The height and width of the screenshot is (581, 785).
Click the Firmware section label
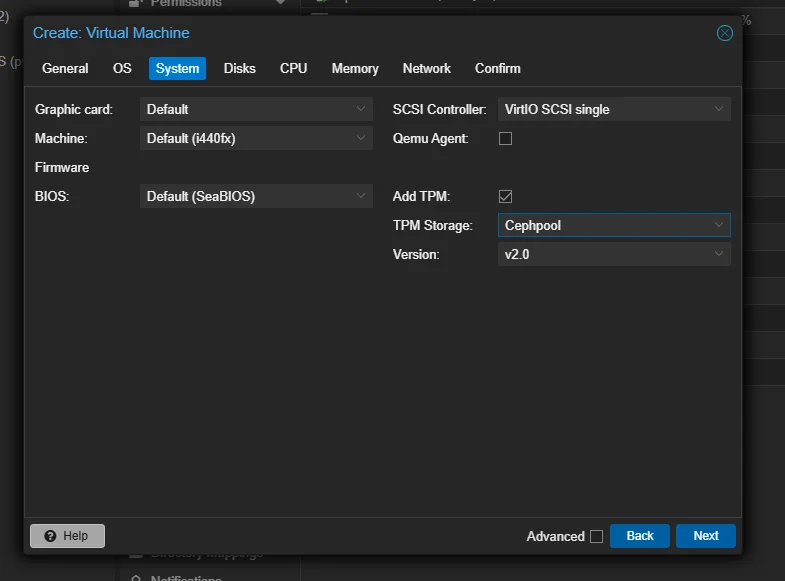[x=62, y=167]
